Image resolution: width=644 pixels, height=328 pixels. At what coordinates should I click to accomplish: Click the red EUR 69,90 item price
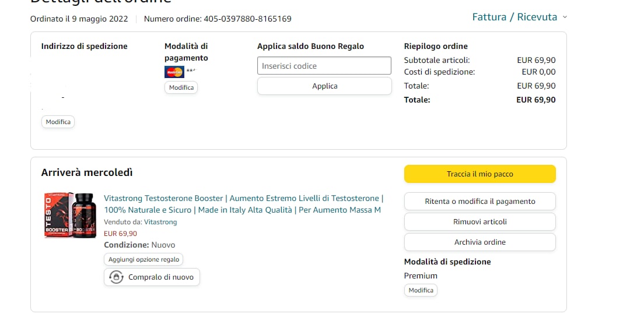click(x=120, y=234)
